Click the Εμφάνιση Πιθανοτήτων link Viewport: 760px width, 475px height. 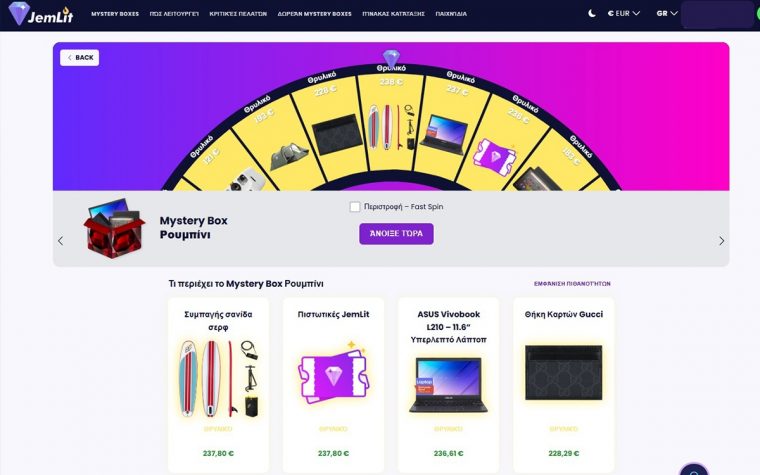(572, 284)
